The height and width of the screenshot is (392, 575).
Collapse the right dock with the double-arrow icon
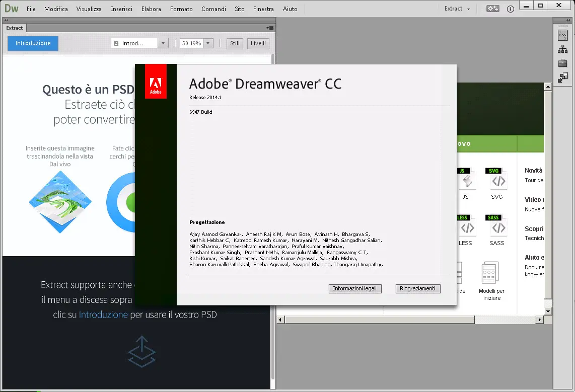coord(568,21)
